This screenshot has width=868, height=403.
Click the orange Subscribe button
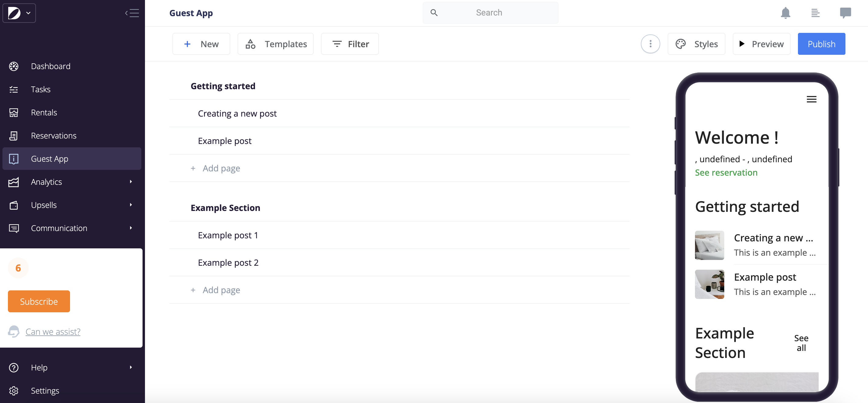point(39,301)
